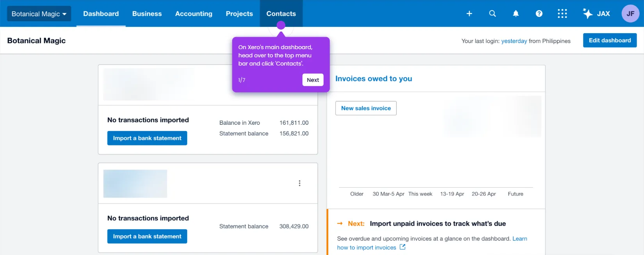This screenshot has width=644, height=255.
Task: Open the Accounting menu
Action: click(194, 14)
